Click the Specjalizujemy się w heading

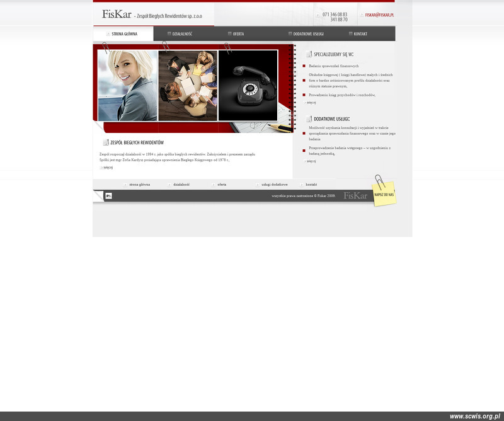[x=334, y=54]
